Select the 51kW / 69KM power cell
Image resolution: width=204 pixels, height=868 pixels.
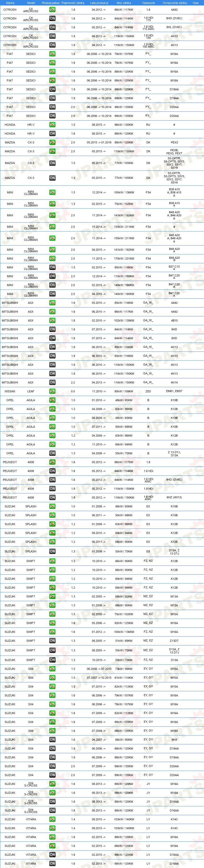tap(124, 641)
